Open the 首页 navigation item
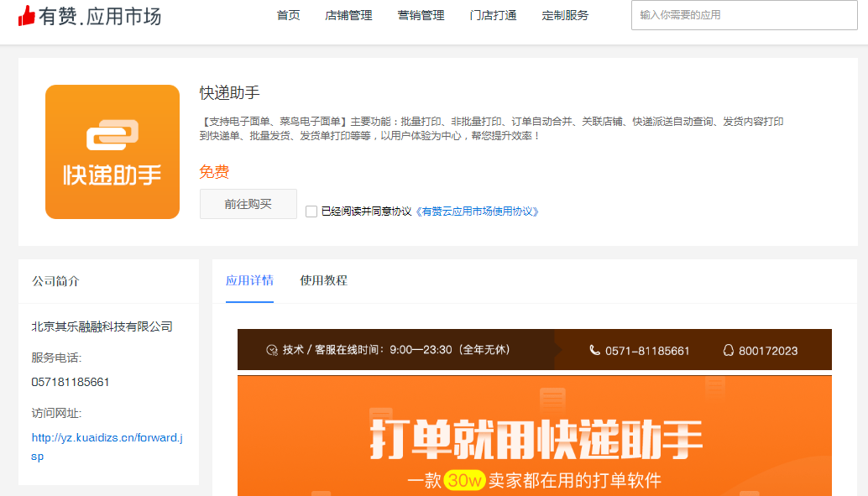Viewport: 868px width, 496px height. pyautogui.click(x=288, y=15)
